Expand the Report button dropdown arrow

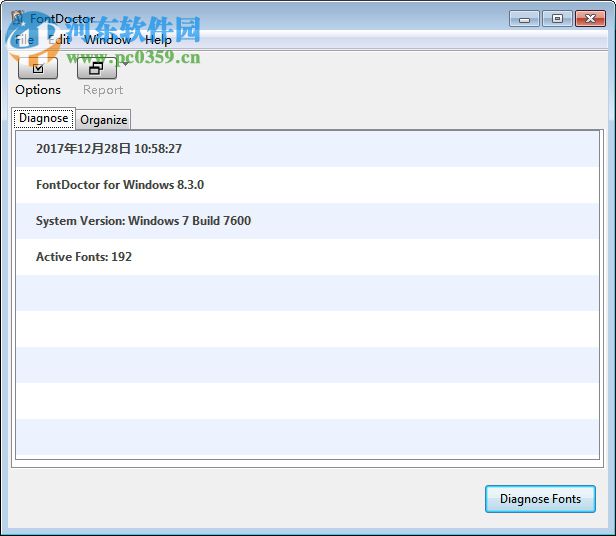coord(125,64)
